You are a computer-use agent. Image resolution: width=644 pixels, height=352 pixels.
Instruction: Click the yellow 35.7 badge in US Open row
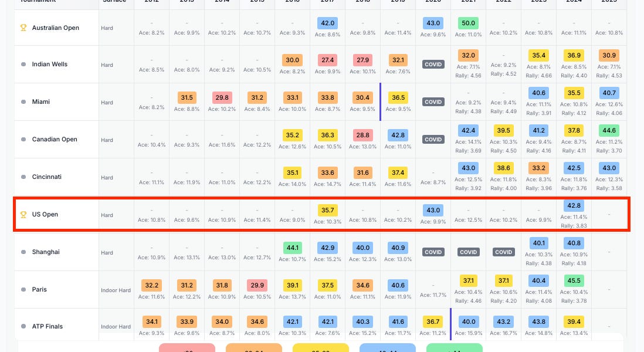(x=327, y=210)
